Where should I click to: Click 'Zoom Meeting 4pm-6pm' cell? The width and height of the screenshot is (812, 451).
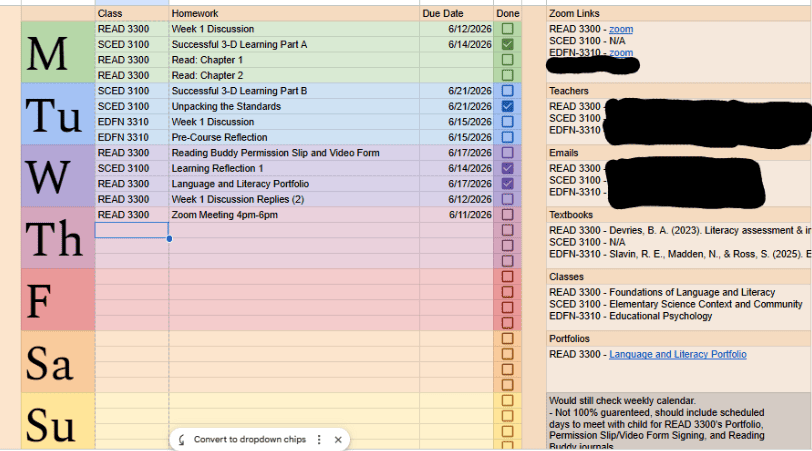point(294,215)
